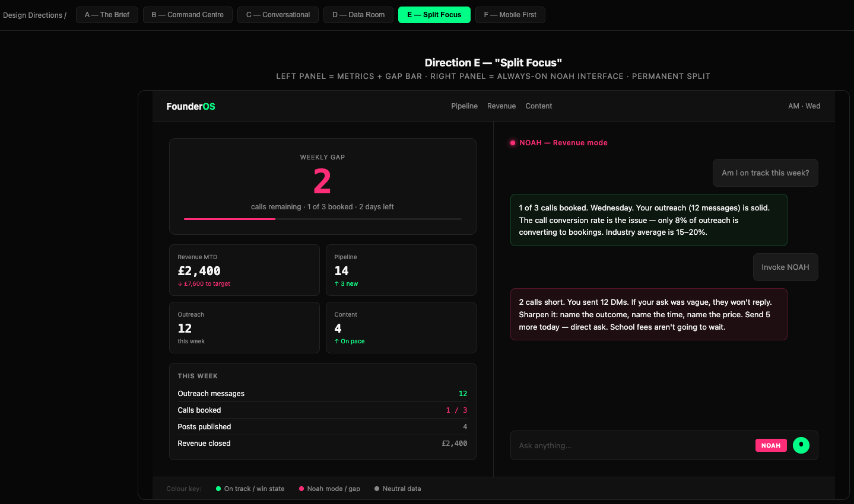Image resolution: width=854 pixels, height=504 pixels.
Task: Click the Design Directions breadcrumb label
Action: (34, 15)
